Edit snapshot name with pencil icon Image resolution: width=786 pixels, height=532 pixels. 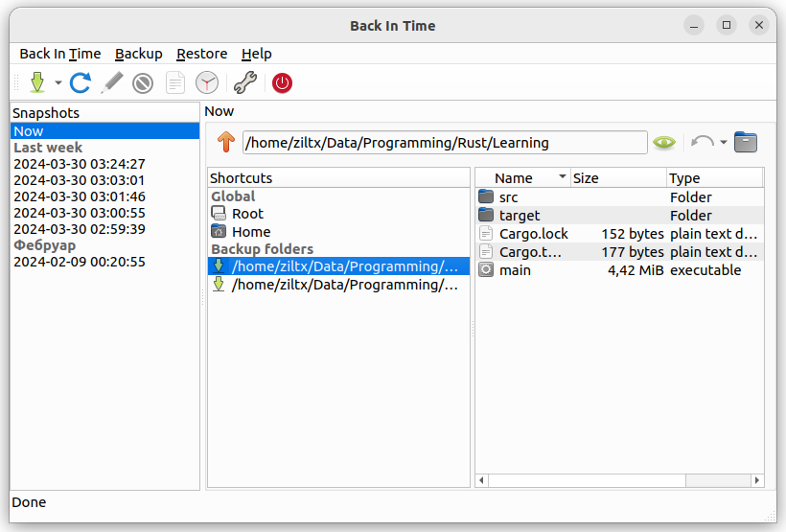pos(112,82)
